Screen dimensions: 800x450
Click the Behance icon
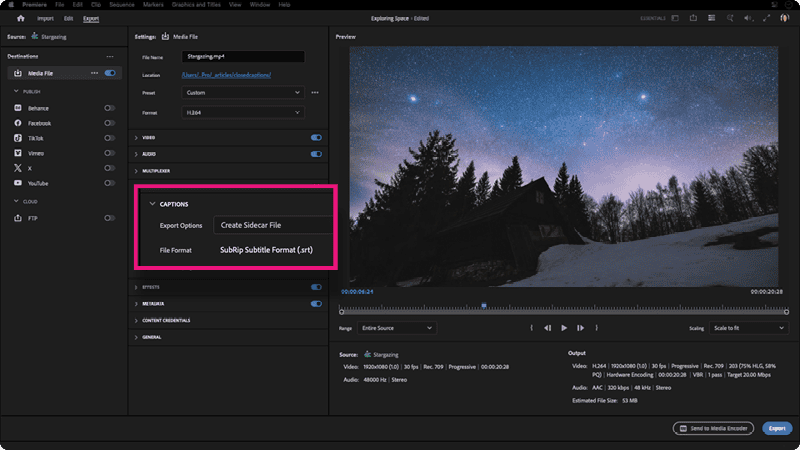pos(18,108)
